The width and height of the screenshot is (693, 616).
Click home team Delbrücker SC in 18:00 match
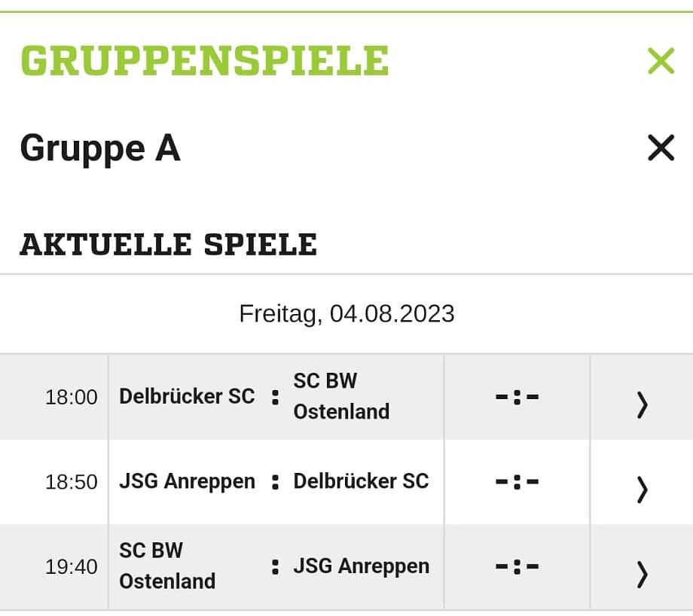[187, 396]
